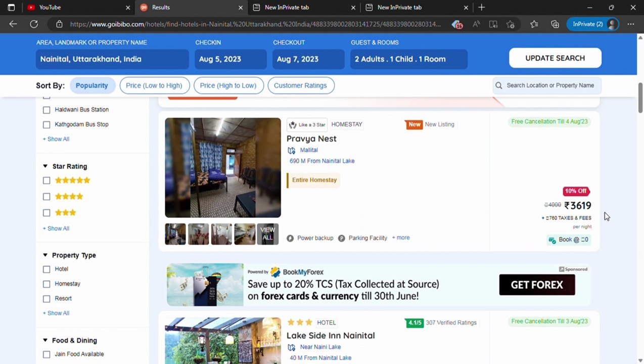Click the UPDATE SEARCH button

pyautogui.click(x=555, y=58)
